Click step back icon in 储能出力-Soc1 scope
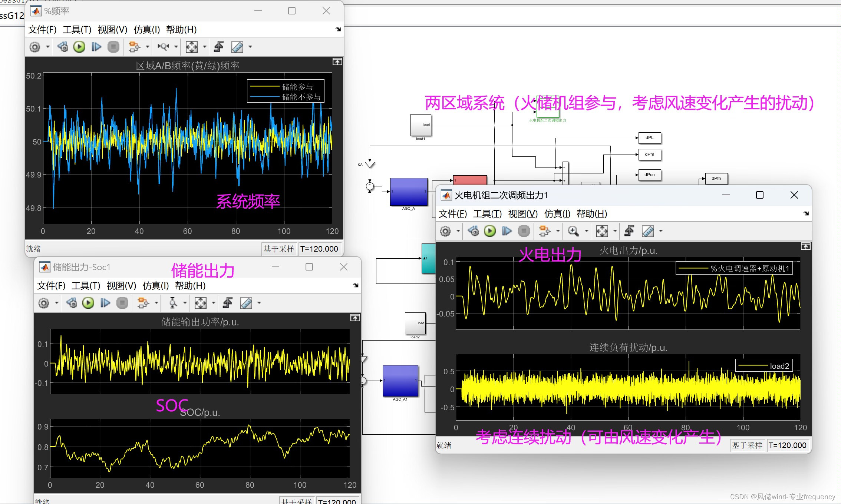841x504 pixels. coord(72,303)
